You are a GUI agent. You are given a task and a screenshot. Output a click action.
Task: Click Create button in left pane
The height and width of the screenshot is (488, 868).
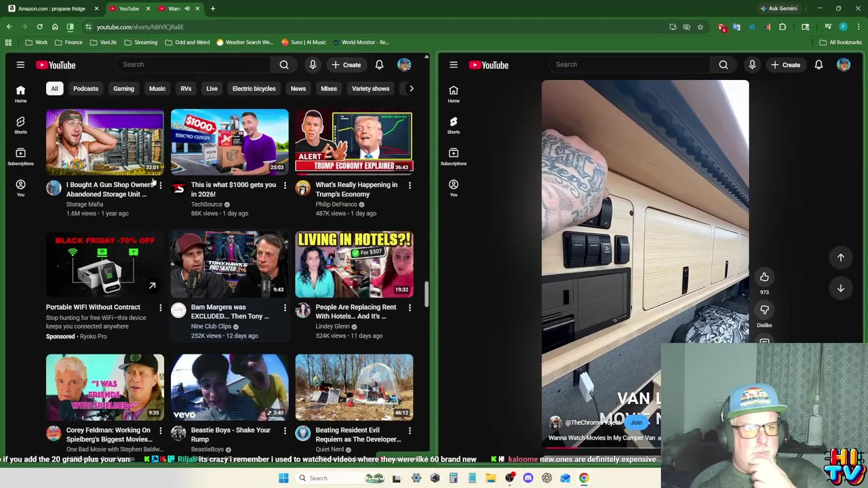346,65
